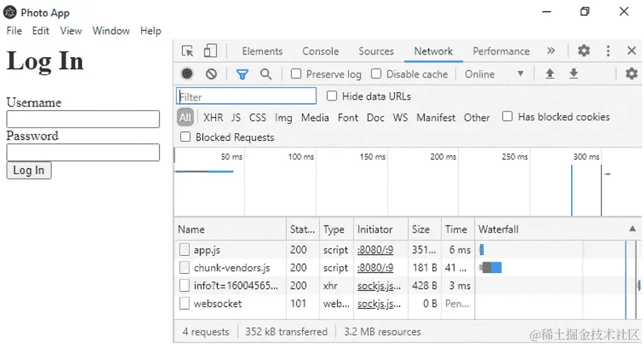644x346 pixels.
Task: Stop recording network log
Action: (187, 74)
